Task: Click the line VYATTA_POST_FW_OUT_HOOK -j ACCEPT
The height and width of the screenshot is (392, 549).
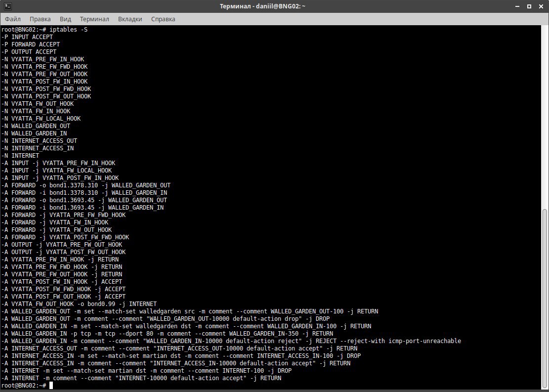Action: [x=63, y=297]
